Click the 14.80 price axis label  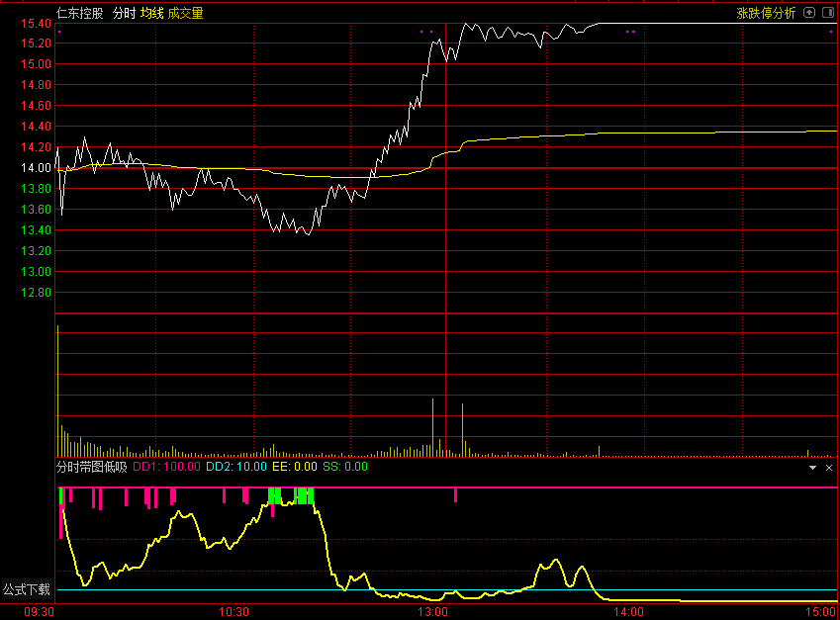pos(36,85)
